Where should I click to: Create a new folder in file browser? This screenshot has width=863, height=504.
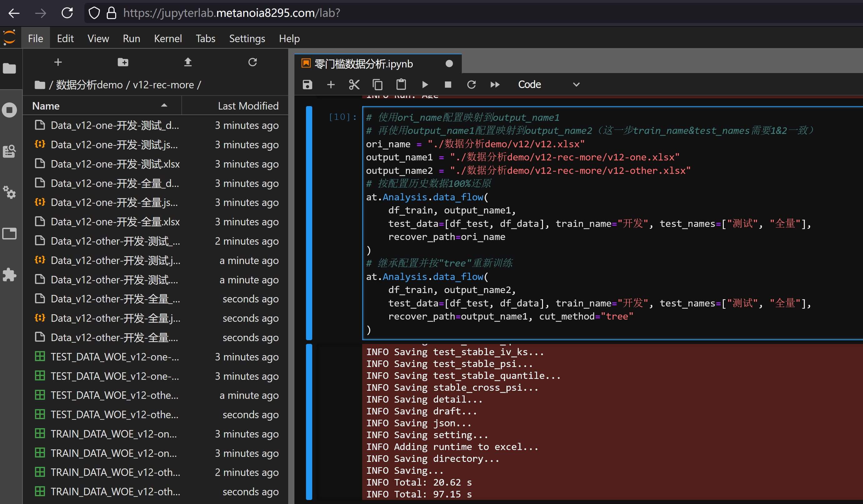coord(123,62)
